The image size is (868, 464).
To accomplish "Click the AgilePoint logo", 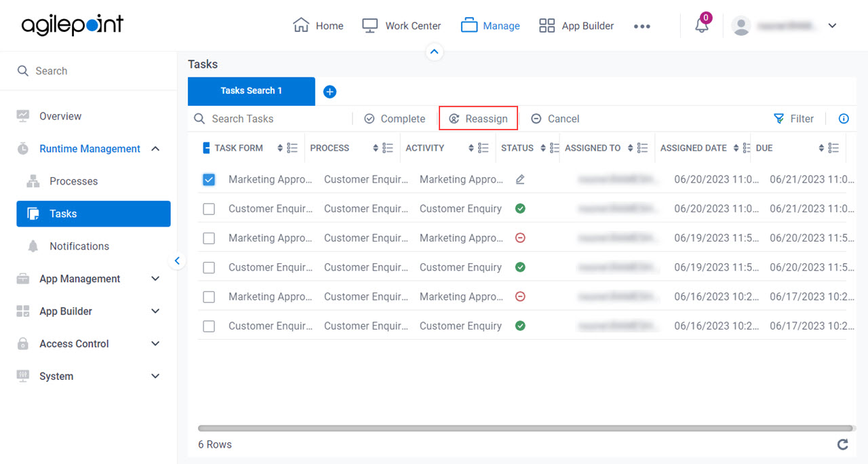I will click(73, 25).
